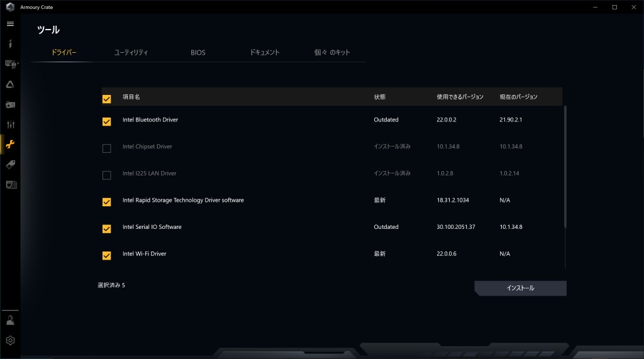This screenshot has width=644, height=359.
Task: Click the 項目名 column header
Action: 131,97
